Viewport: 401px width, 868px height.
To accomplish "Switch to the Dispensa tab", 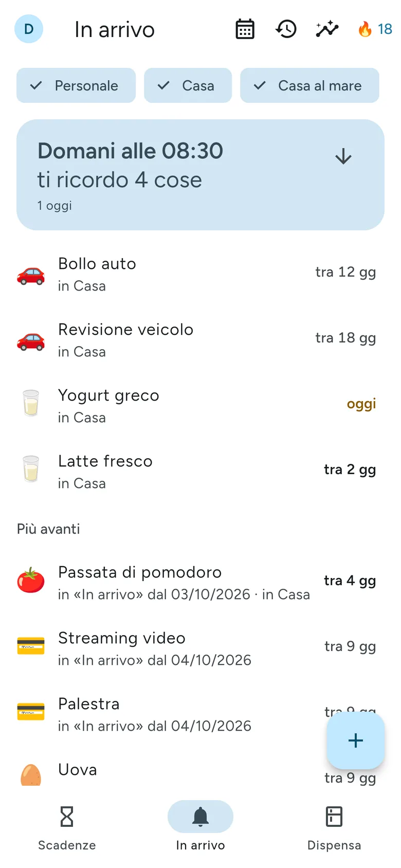I will (334, 828).
